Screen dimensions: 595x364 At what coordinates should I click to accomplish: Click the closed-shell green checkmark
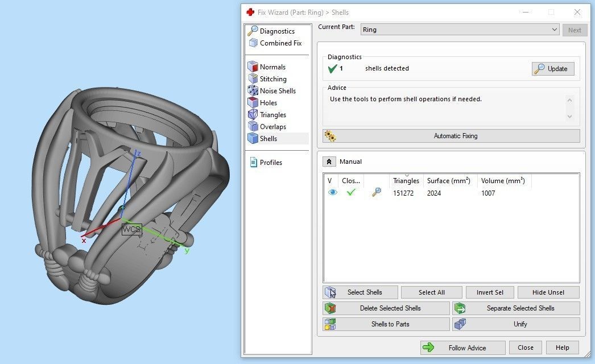point(351,192)
